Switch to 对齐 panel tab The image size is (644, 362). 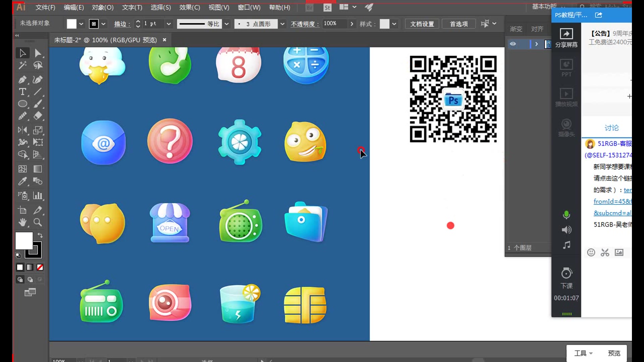click(537, 29)
